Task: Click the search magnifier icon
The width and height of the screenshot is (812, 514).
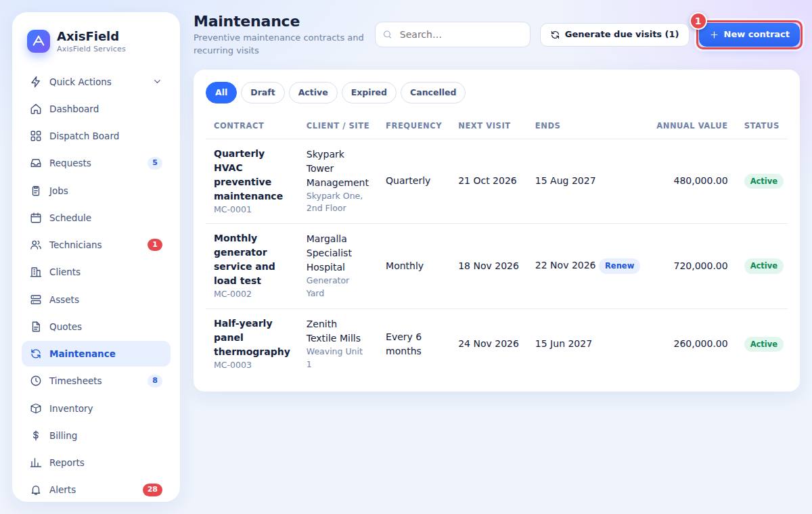Action: click(388, 34)
